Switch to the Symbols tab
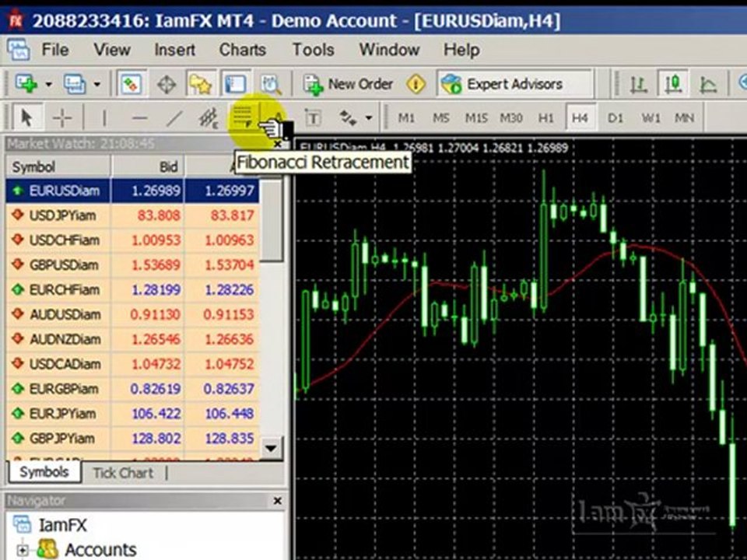 tap(44, 472)
